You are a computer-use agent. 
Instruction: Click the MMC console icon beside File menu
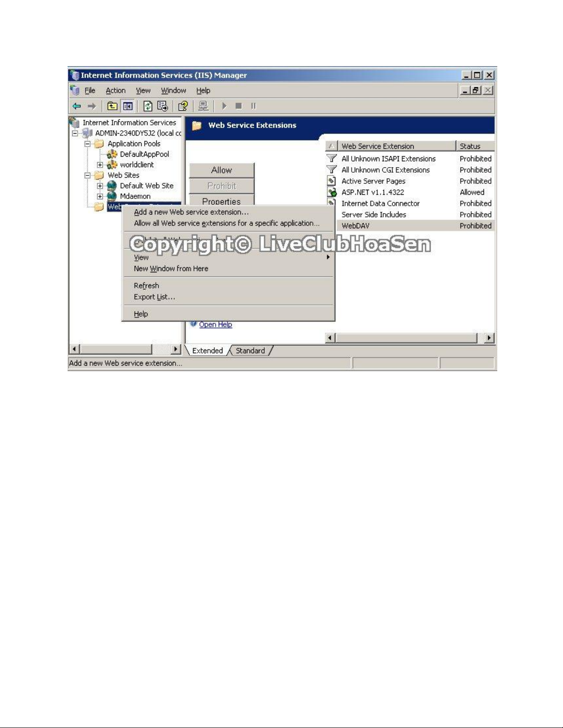click(75, 90)
